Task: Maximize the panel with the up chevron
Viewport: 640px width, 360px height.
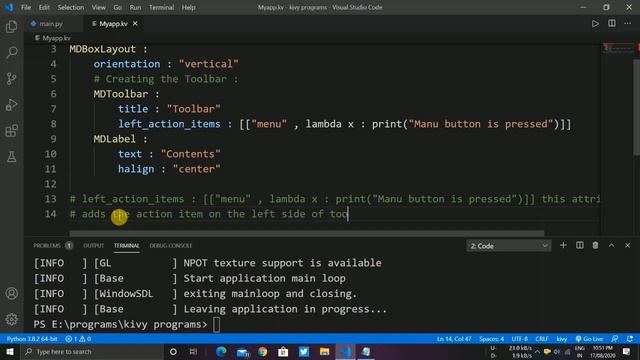Action: 611,245
